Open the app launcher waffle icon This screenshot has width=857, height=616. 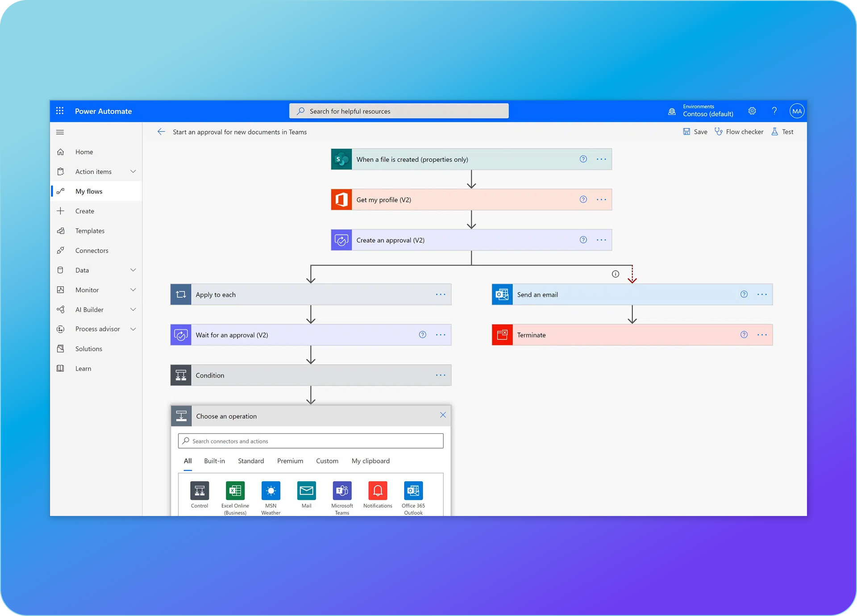pyautogui.click(x=60, y=111)
